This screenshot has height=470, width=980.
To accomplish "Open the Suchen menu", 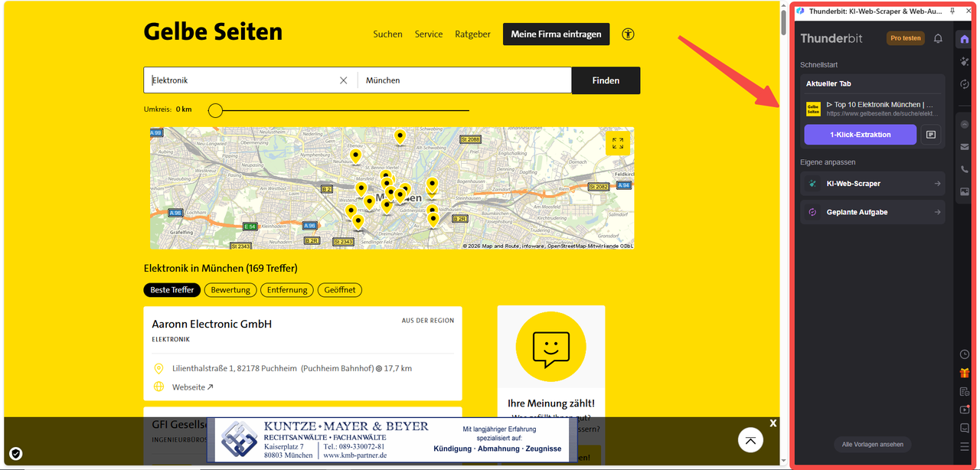I will coord(387,34).
